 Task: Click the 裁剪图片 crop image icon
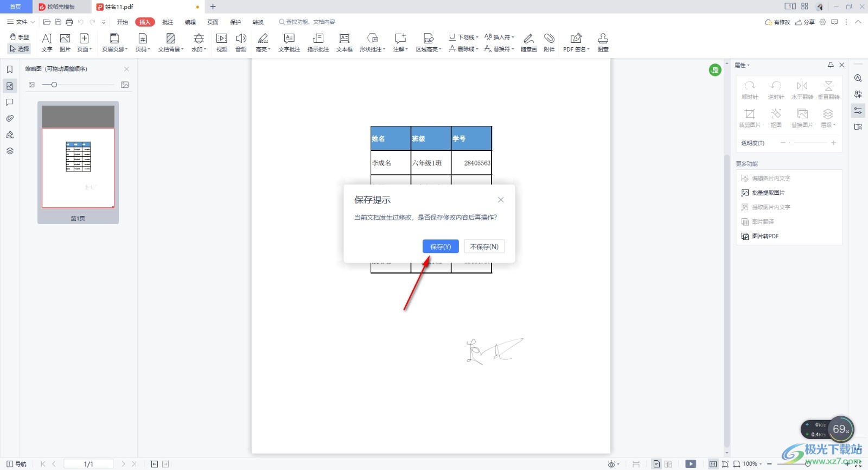[750, 118]
